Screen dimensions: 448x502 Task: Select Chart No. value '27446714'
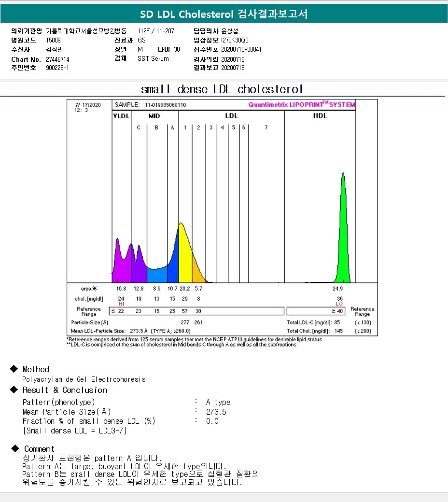(57, 59)
